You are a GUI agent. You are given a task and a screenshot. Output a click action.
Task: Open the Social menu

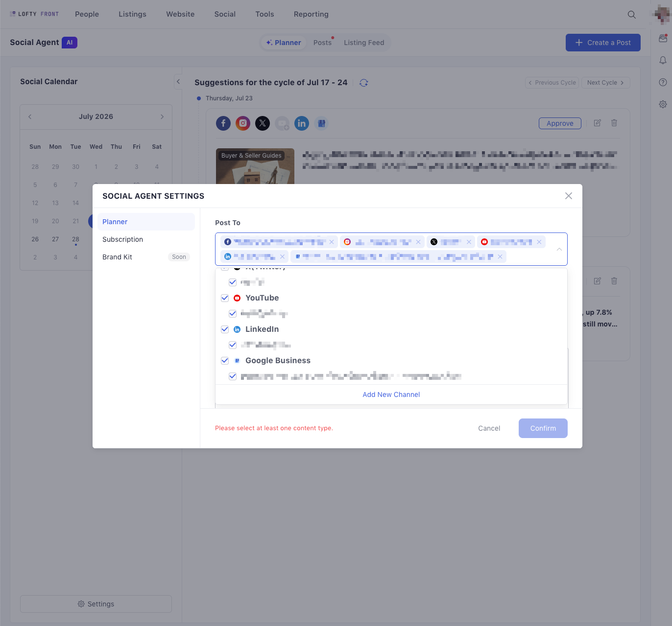click(225, 14)
